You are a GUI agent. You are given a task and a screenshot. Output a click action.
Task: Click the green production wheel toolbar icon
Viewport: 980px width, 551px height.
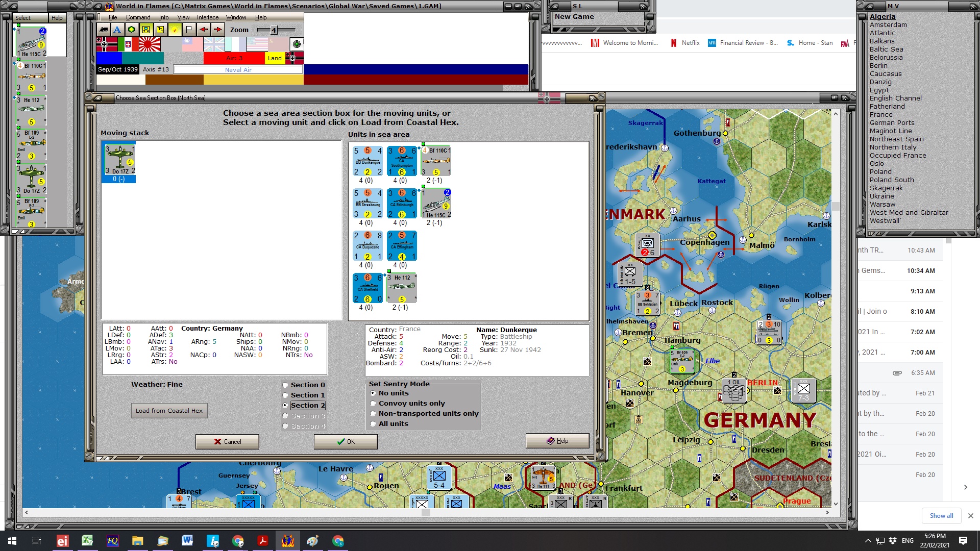[x=131, y=30]
